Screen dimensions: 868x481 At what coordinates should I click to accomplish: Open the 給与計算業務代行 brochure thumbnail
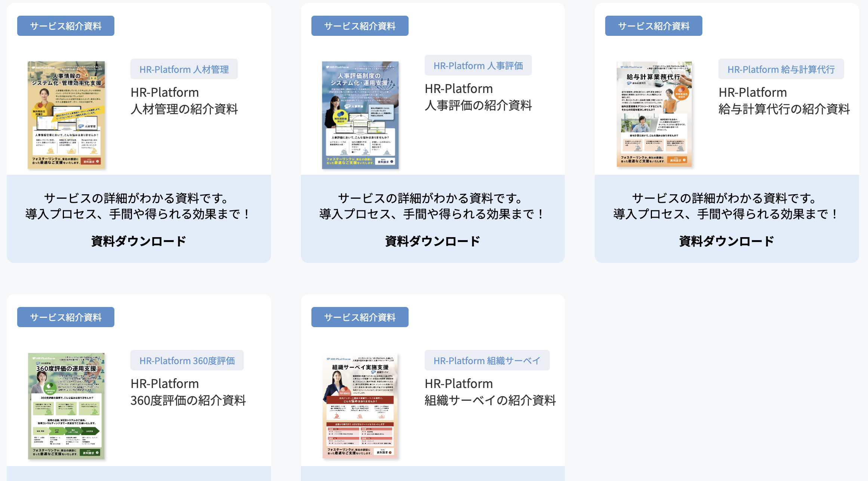pyautogui.click(x=654, y=114)
